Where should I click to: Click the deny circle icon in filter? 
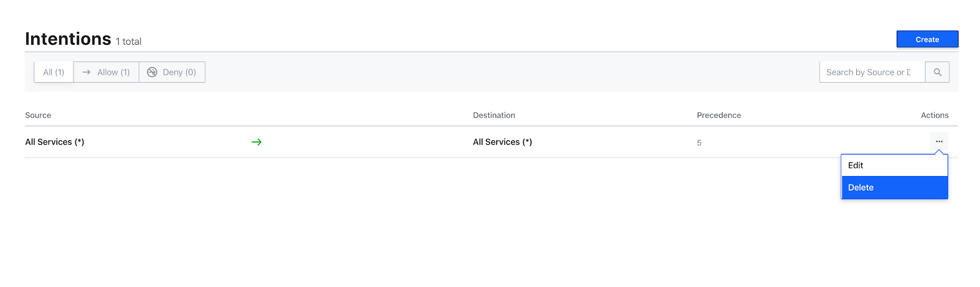tap(152, 72)
